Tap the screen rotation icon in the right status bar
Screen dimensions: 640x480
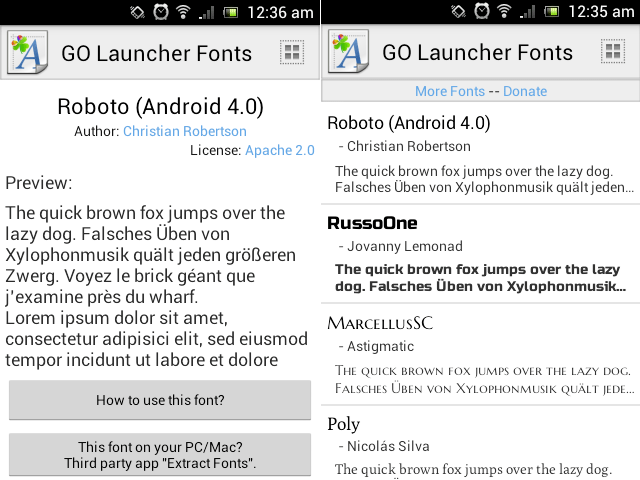point(458,11)
